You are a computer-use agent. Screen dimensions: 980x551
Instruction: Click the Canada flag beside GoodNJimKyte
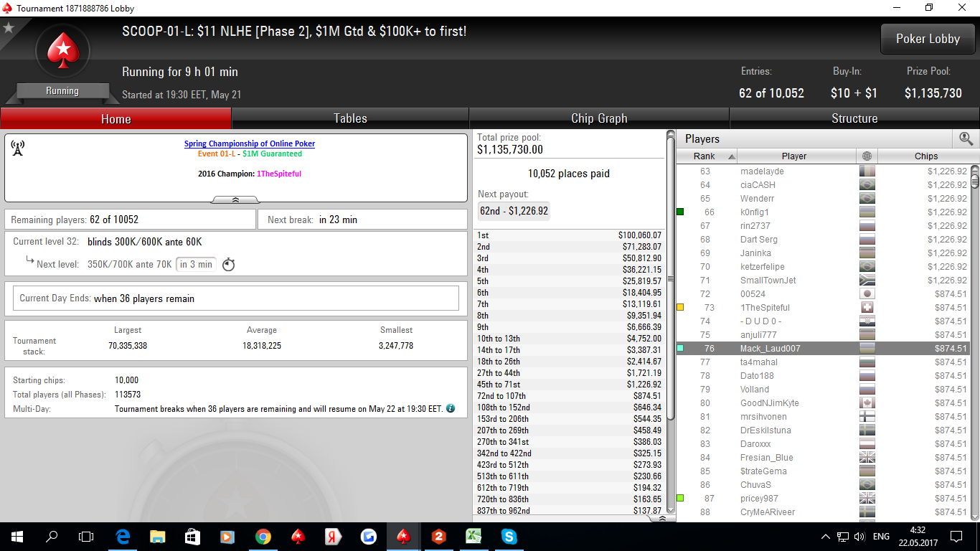click(867, 403)
